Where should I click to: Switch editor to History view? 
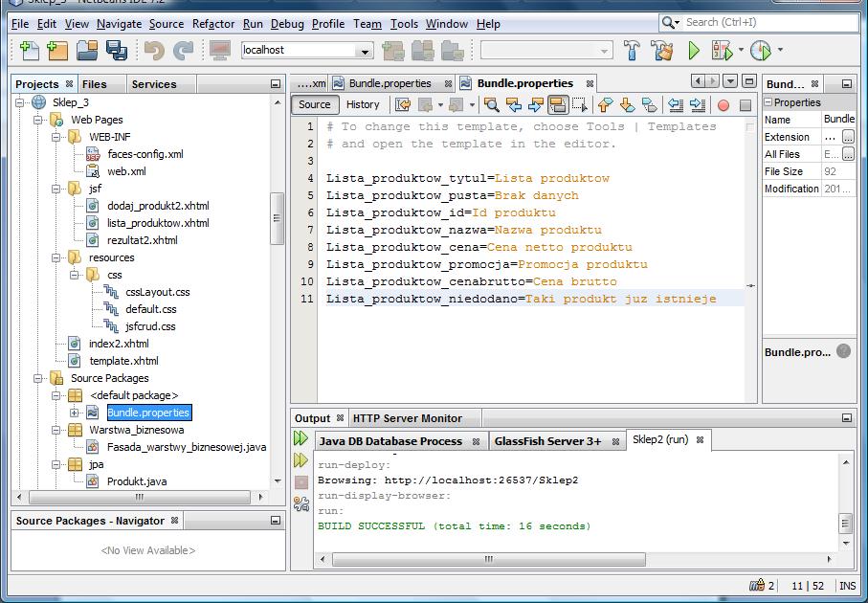coord(363,104)
